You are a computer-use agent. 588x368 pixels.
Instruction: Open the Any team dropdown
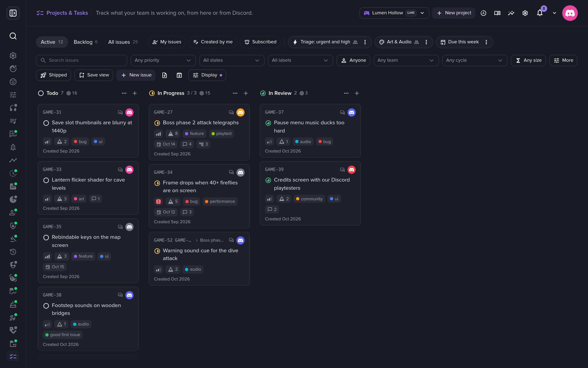click(x=406, y=60)
